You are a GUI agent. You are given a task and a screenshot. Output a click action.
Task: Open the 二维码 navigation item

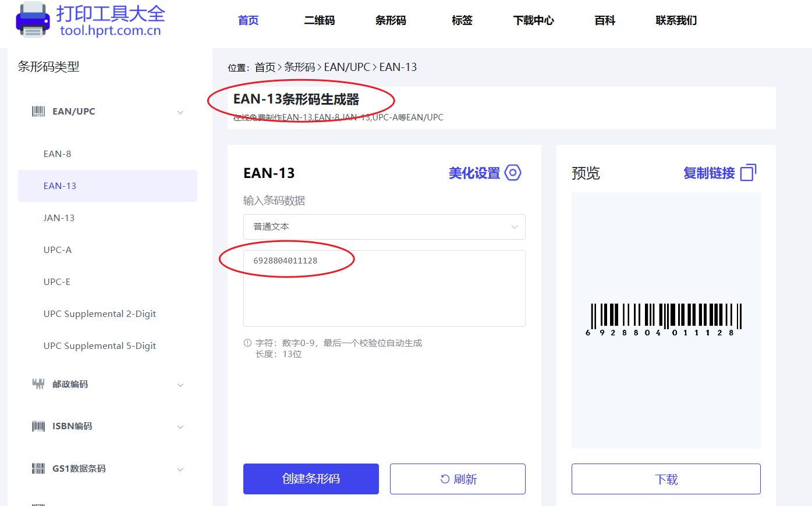tap(320, 20)
